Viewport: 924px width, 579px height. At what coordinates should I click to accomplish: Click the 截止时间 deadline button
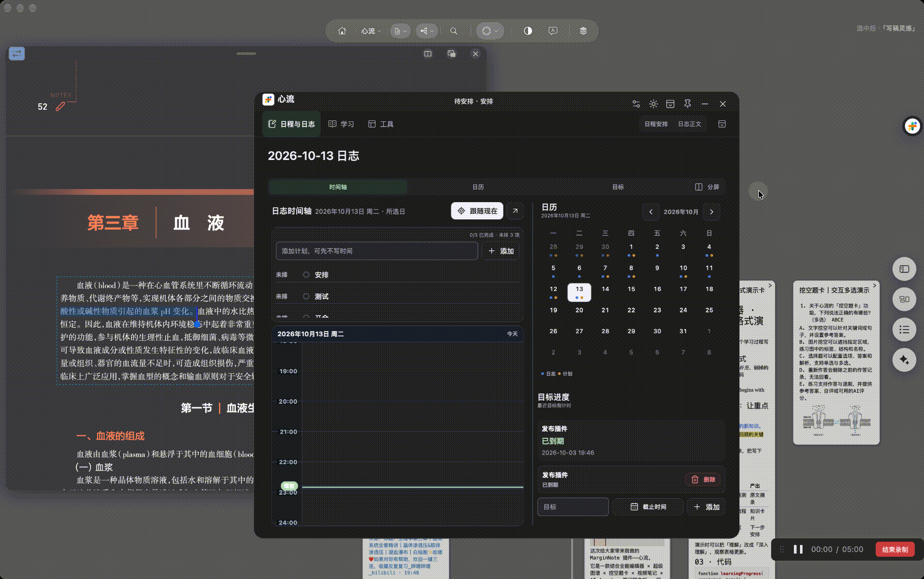pos(648,507)
